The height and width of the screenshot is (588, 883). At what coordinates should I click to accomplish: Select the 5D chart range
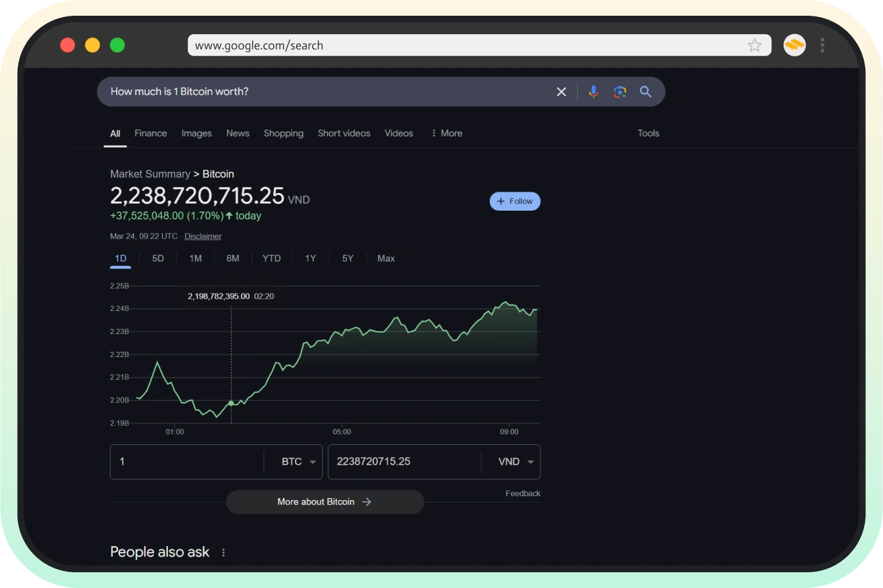point(158,258)
